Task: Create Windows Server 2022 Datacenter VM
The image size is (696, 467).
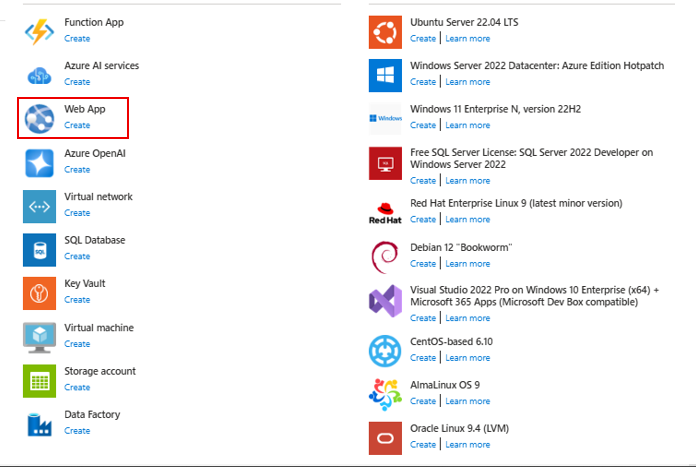Action: (423, 82)
